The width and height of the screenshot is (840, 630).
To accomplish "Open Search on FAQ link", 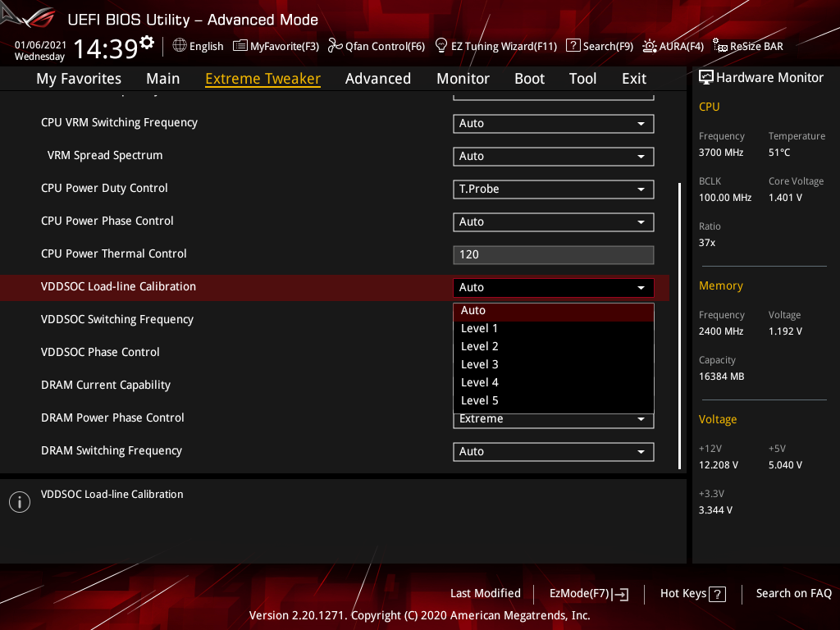I will tap(793, 594).
